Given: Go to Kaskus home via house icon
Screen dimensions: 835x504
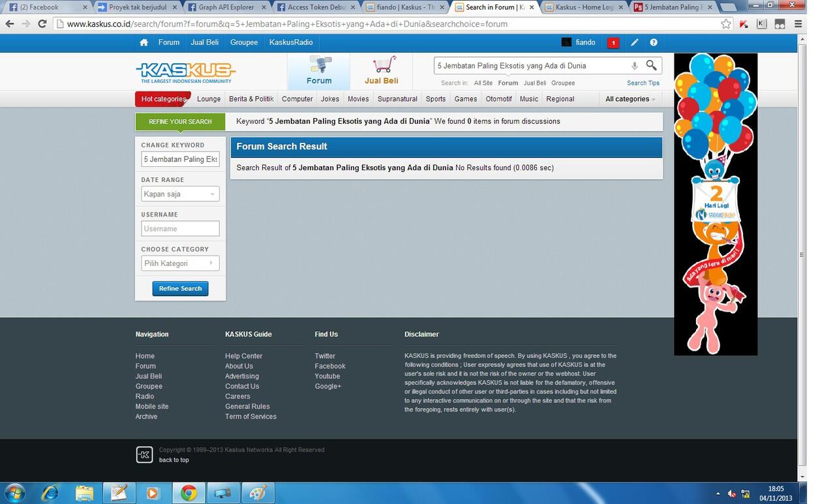Looking at the screenshot, I should point(144,42).
